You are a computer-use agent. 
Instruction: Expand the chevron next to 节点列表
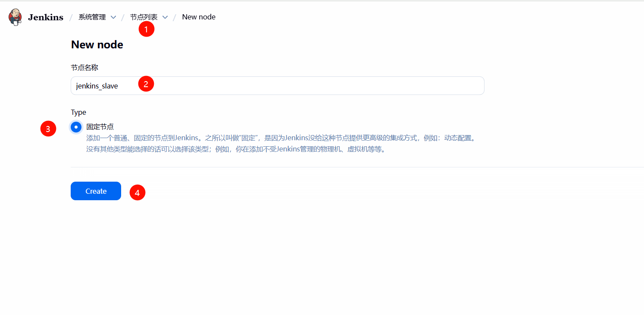165,17
